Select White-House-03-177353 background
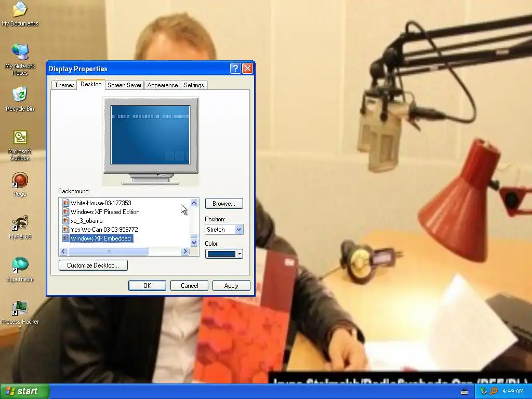The image size is (532, 399). pyautogui.click(x=101, y=203)
